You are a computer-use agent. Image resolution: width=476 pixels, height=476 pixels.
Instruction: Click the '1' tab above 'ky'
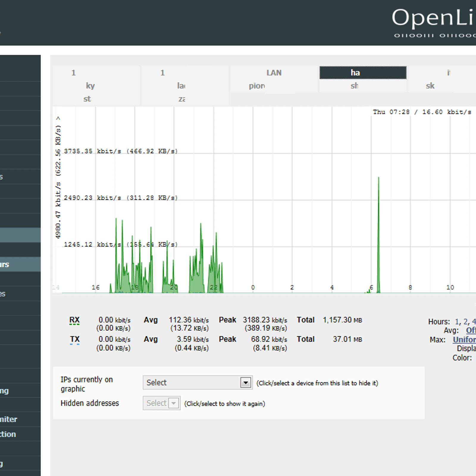pos(96,73)
